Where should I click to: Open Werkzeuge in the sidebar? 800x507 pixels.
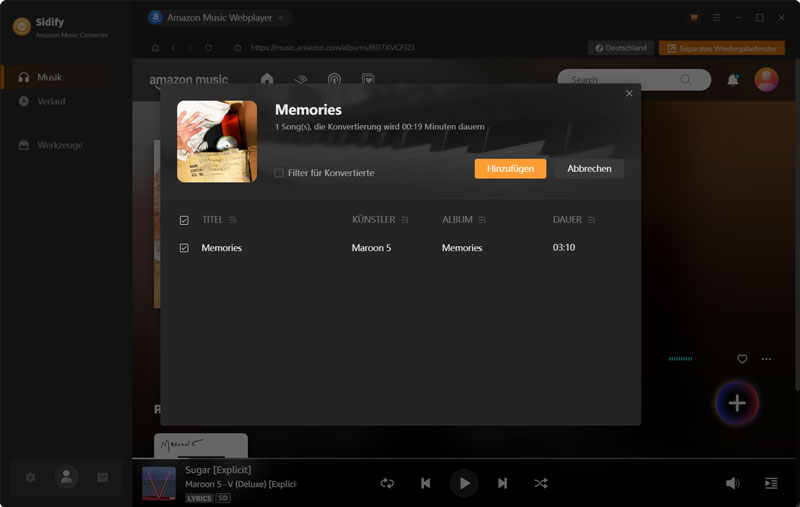coord(59,145)
